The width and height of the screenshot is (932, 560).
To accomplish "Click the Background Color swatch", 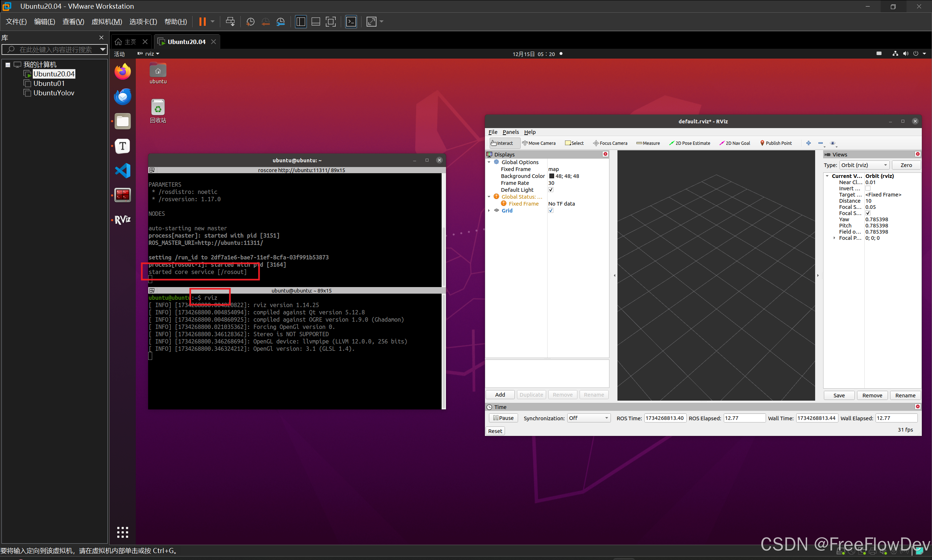I will click(x=551, y=176).
